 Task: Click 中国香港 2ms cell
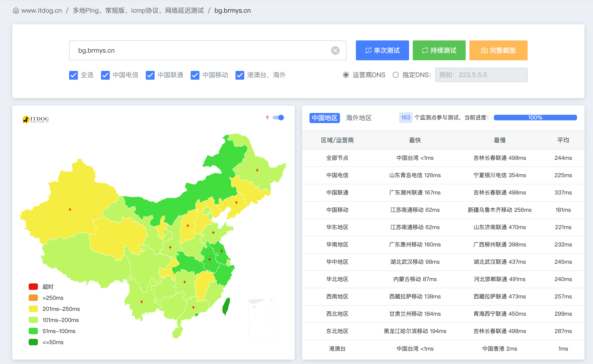(500, 349)
